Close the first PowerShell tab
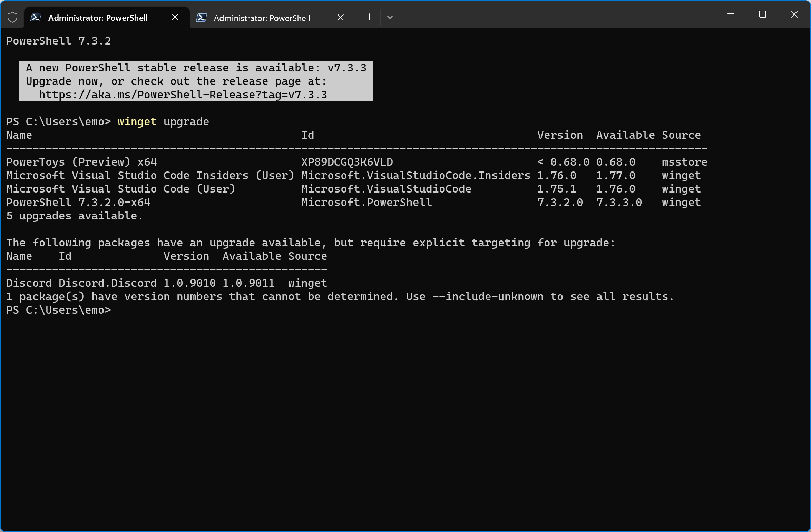 [x=175, y=17]
